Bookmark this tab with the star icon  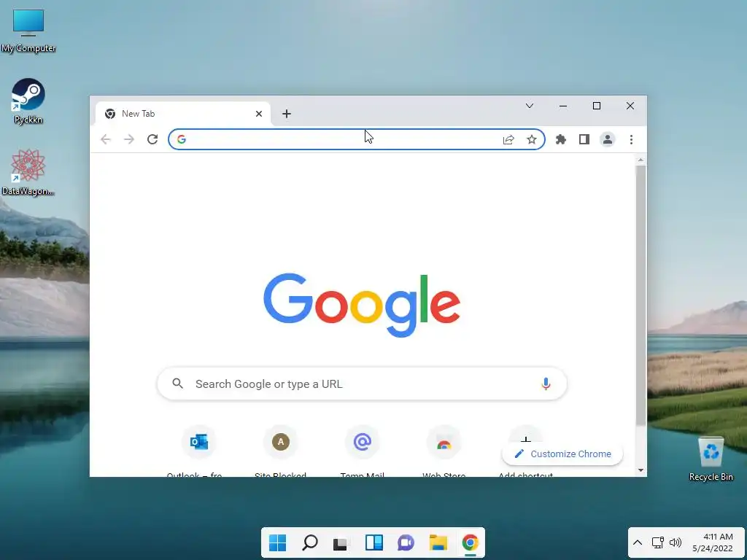click(532, 139)
